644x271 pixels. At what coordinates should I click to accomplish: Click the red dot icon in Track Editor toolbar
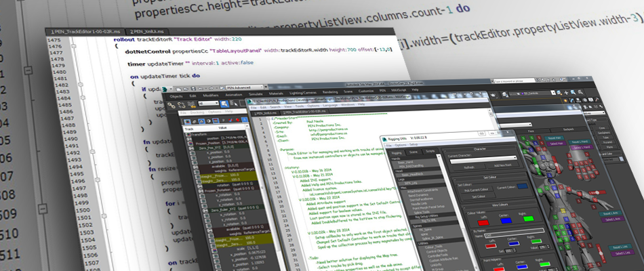[x=237, y=120]
